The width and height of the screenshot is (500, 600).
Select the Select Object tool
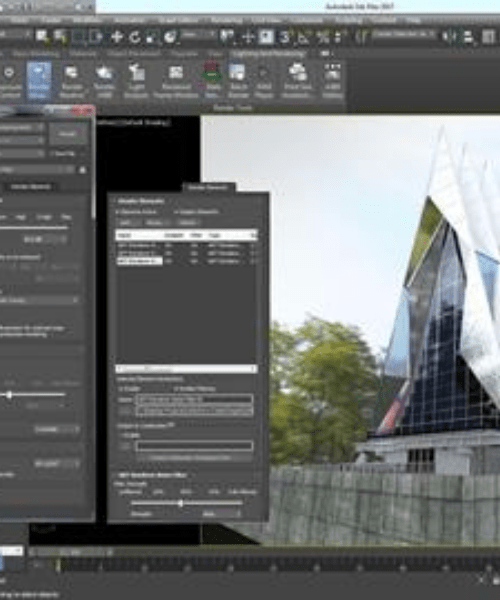42,37
